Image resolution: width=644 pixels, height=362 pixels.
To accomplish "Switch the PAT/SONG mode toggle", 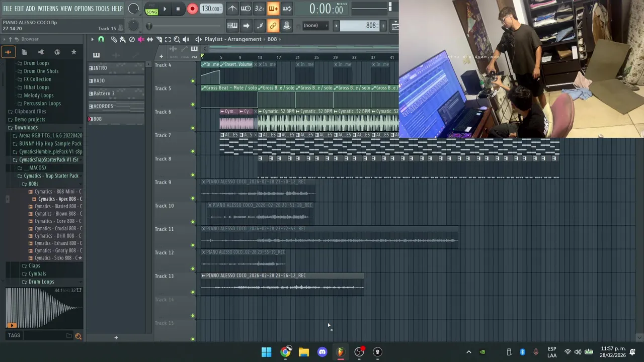I will [x=151, y=9].
